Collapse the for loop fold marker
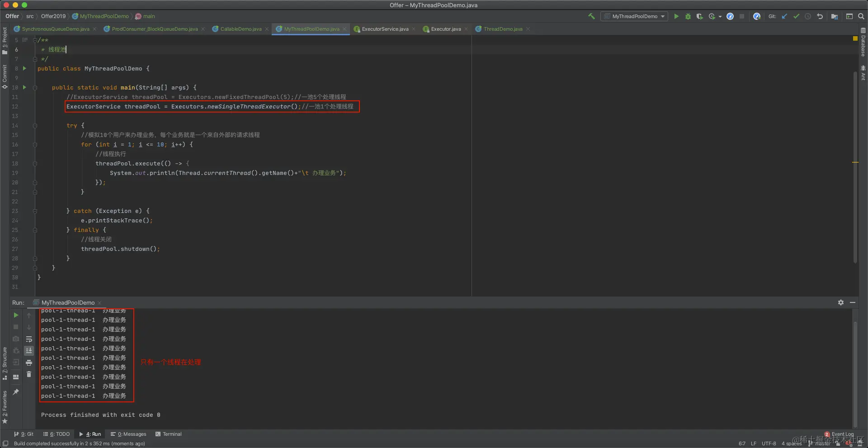 pos(35,145)
